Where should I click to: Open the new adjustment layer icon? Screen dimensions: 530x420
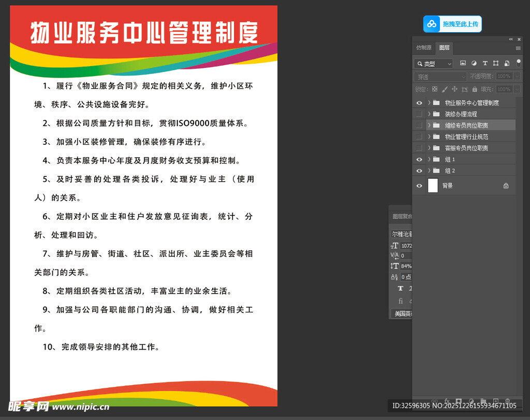click(472, 401)
